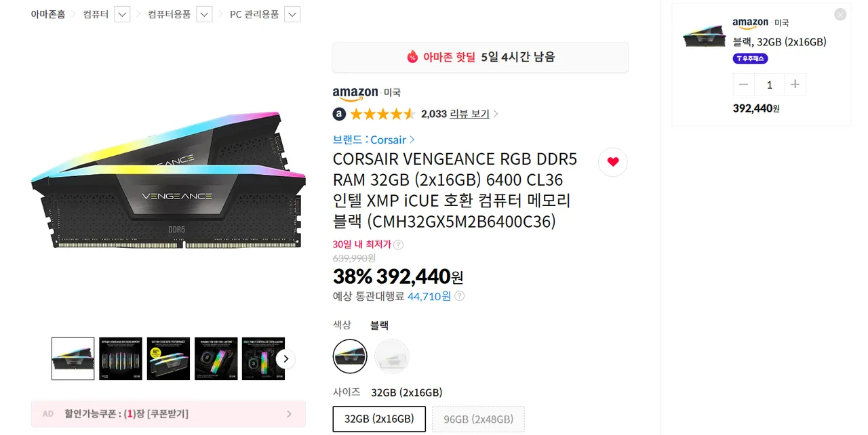Choose the white color swatch
The height and width of the screenshot is (435, 868).
392,356
